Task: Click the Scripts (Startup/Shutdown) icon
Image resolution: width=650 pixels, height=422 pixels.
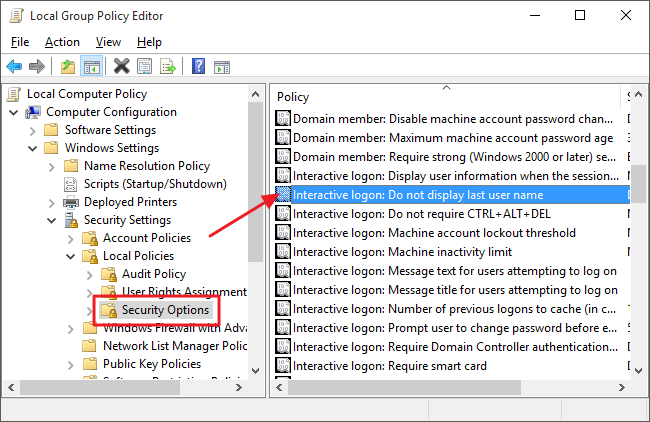Action: (70, 184)
